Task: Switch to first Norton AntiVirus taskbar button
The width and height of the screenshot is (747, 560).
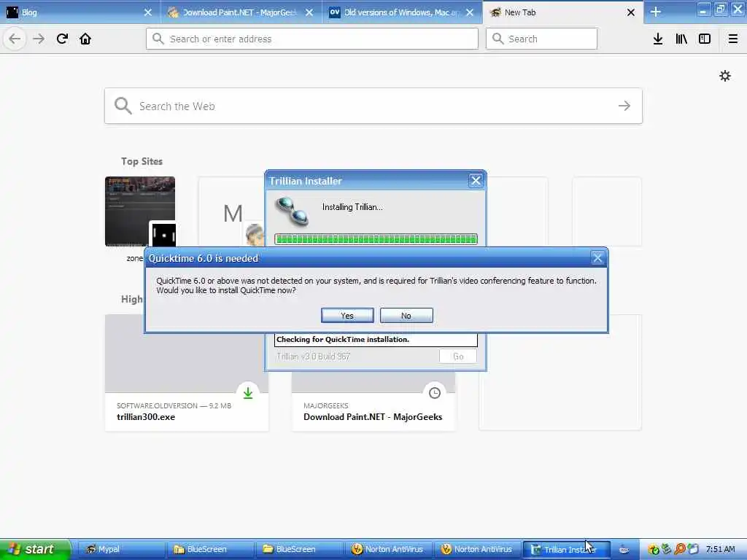Action: (x=388, y=549)
